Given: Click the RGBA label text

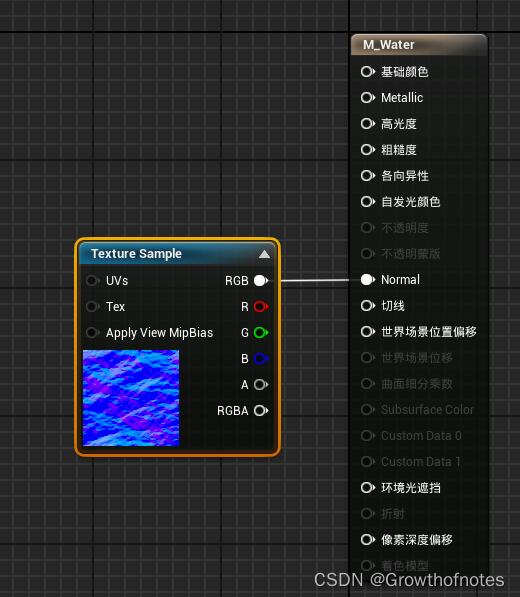Looking at the screenshot, I should tap(233, 411).
